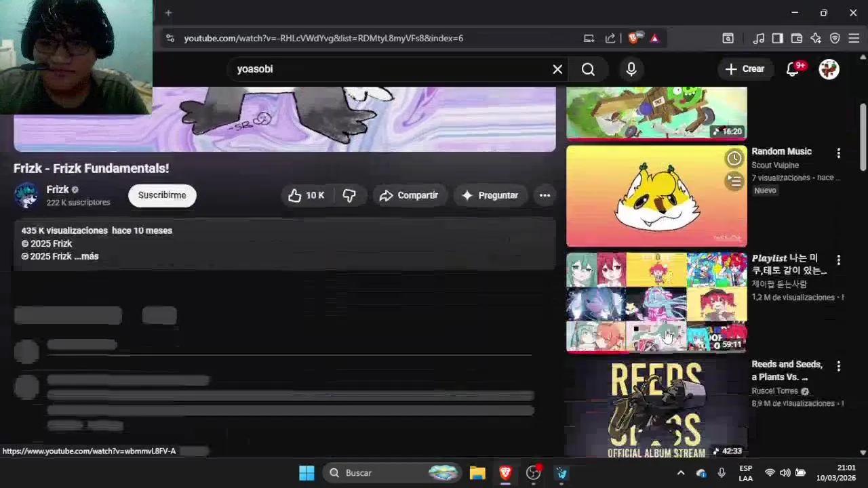Open the Frizk channel name link
The width and height of the screenshot is (868, 488).
pos(58,190)
